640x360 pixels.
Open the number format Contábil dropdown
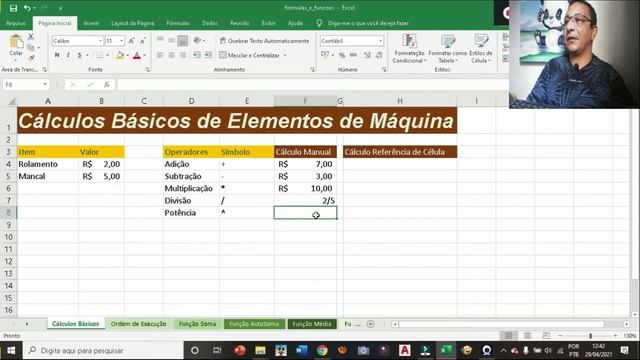click(380, 41)
